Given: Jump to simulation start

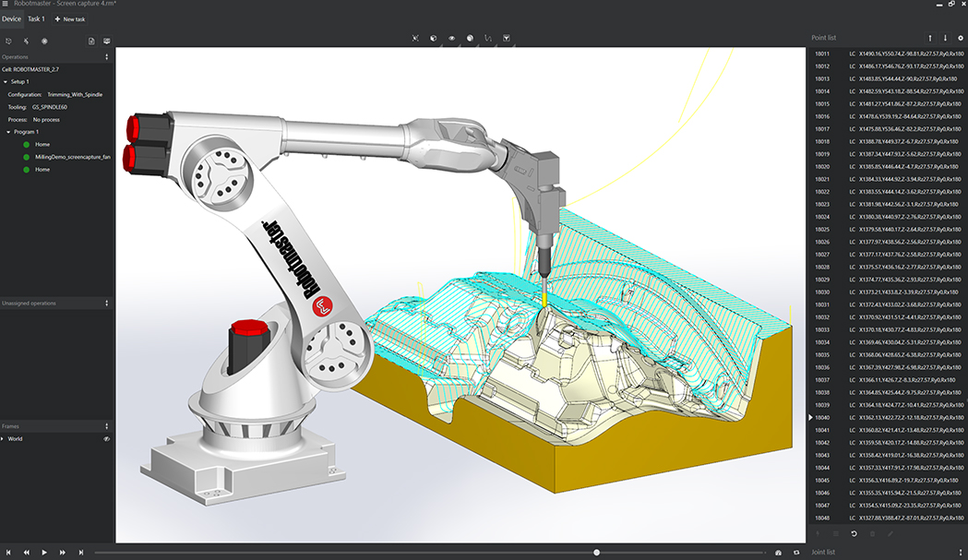Looking at the screenshot, I should pos(8,553).
